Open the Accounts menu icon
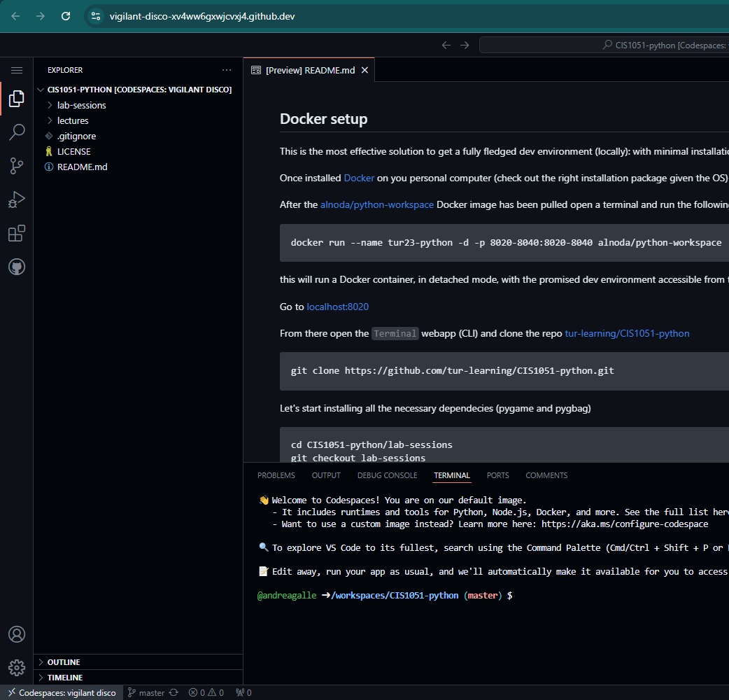The height and width of the screenshot is (700, 729). coord(17,634)
